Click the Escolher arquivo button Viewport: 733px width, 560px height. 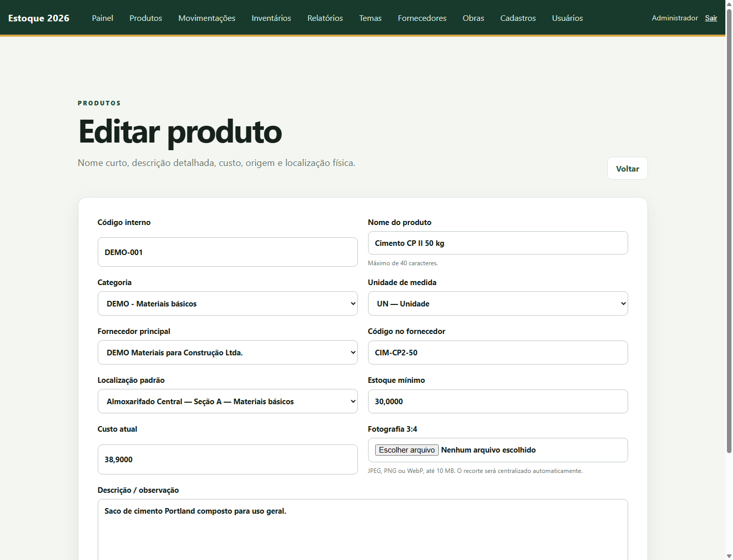[x=407, y=450]
